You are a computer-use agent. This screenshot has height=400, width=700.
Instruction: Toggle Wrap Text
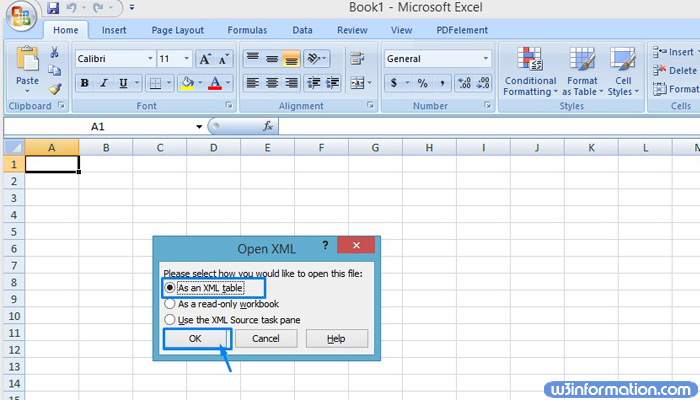[x=357, y=58]
